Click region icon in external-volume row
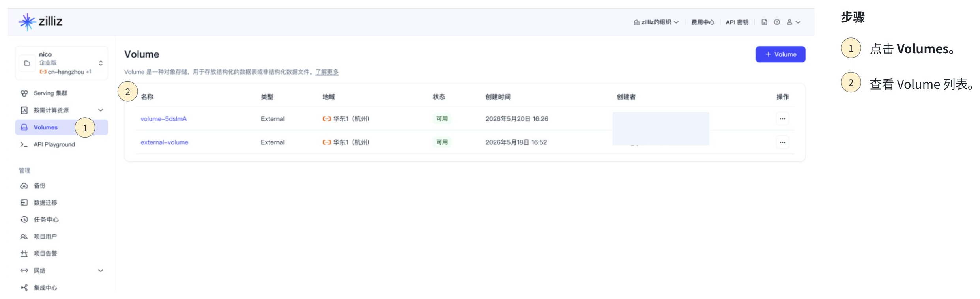Screen dimensions: 980x299 pyautogui.click(x=327, y=142)
